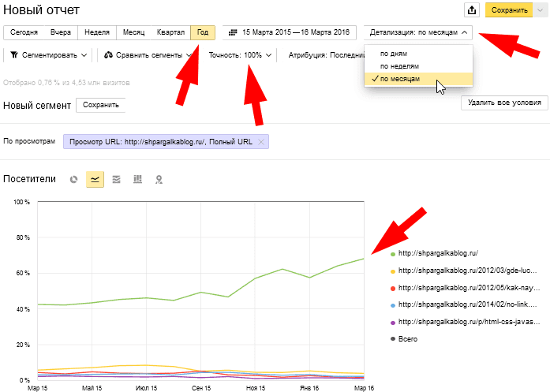Pick the Квартал period option
550x392 pixels.
171,33
